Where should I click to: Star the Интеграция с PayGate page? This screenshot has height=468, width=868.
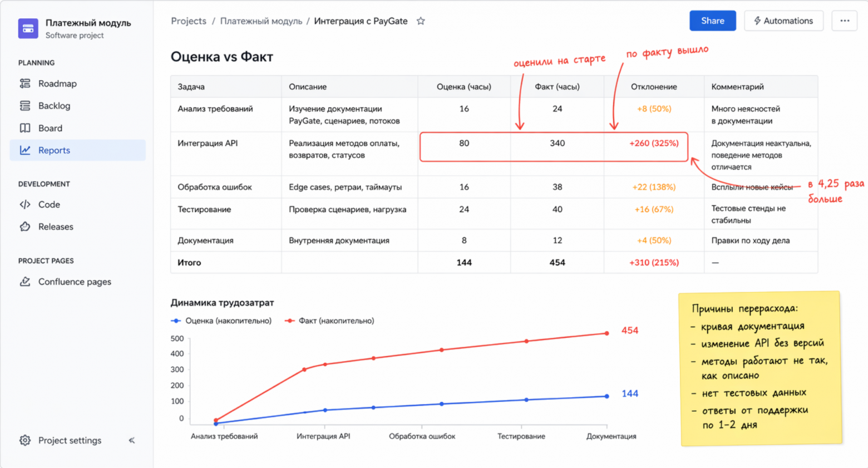421,21
